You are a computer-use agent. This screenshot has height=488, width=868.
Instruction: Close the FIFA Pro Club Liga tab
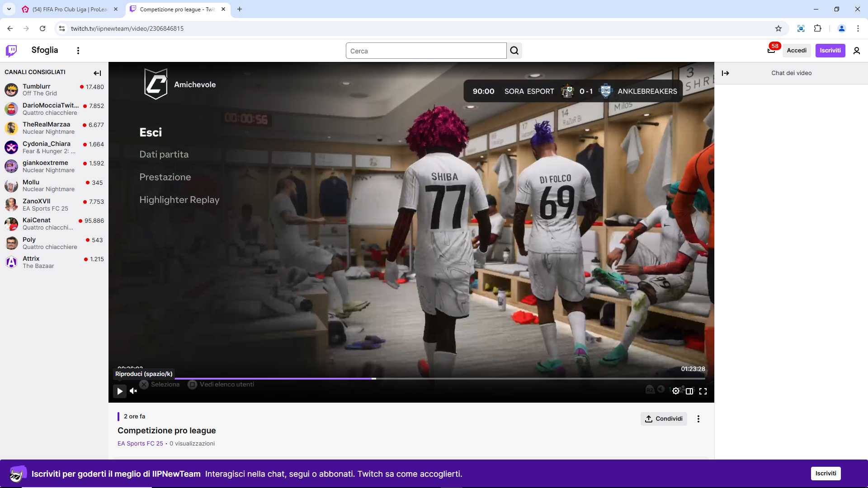pos(116,9)
